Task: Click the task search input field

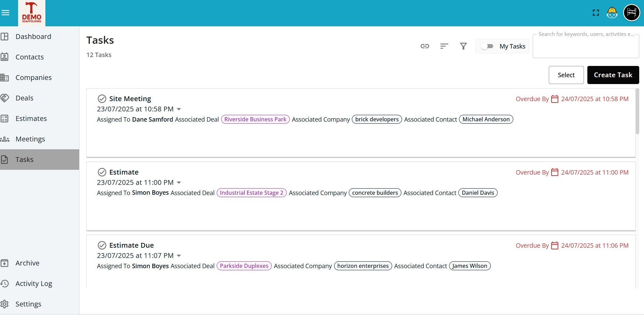Action: pyautogui.click(x=586, y=46)
